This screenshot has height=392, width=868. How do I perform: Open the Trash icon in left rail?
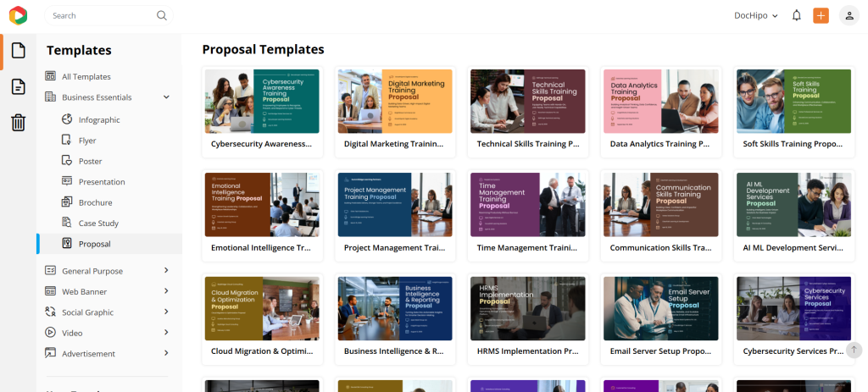(x=19, y=122)
